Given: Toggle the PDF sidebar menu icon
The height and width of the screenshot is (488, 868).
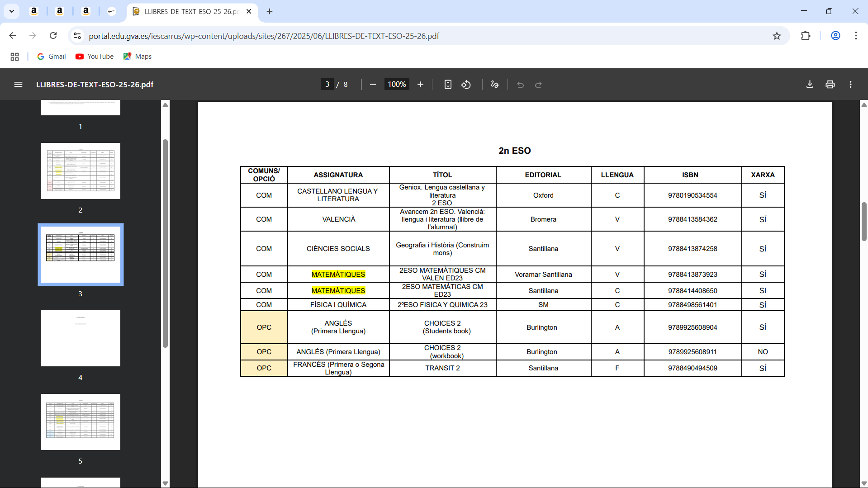Looking at the screenshot, I should click(18, 85).
